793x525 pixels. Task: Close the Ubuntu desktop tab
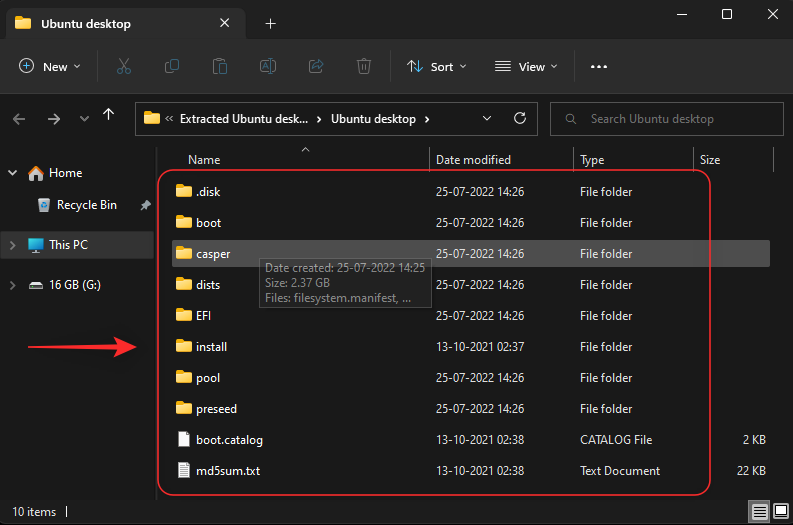(x=225, y=23)
